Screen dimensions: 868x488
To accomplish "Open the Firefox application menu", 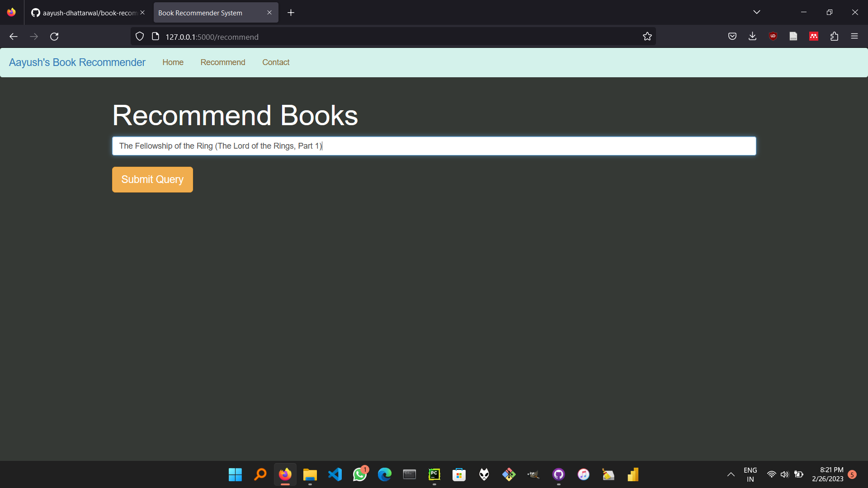I will pyautogui.click(x=855, y=36).
